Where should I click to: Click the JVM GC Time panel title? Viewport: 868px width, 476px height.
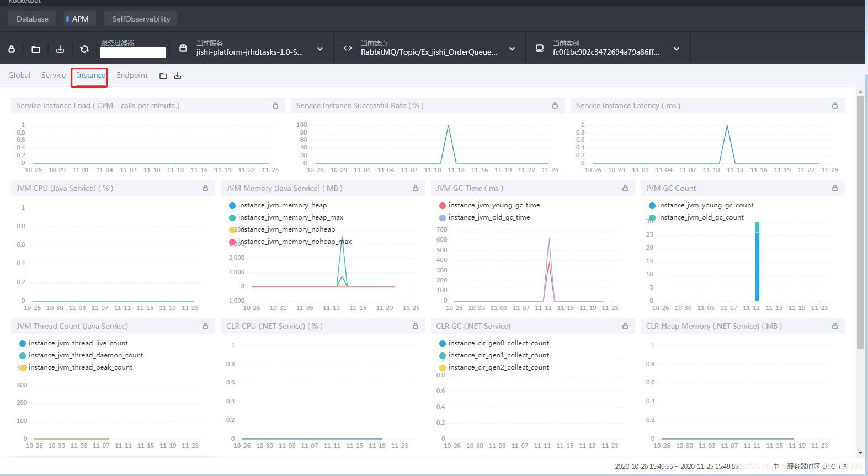[x=470, y=188]
